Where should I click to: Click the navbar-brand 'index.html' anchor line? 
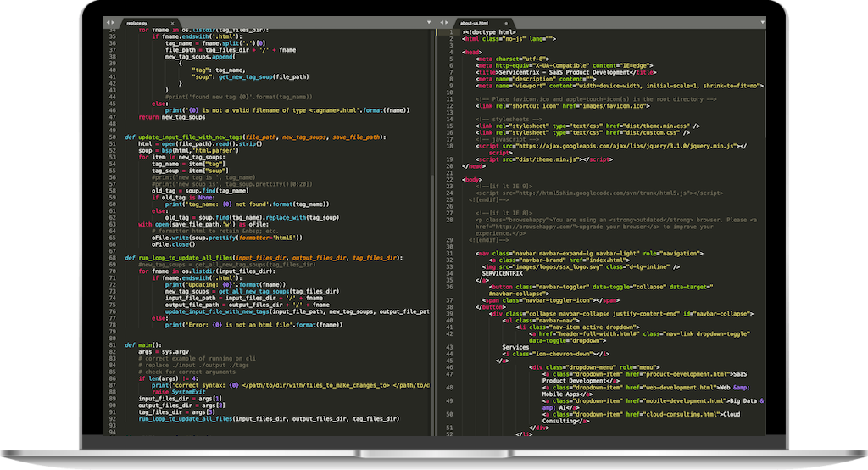click(559, 260)
